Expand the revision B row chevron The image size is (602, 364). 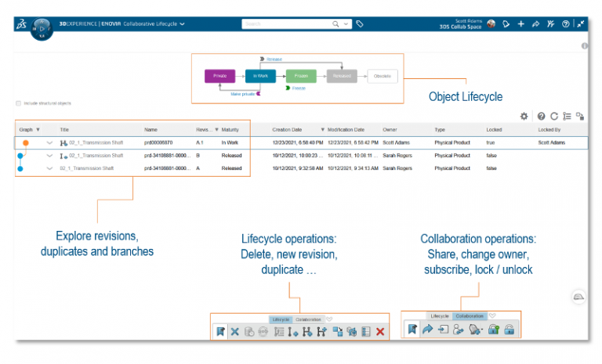point(49,156)
